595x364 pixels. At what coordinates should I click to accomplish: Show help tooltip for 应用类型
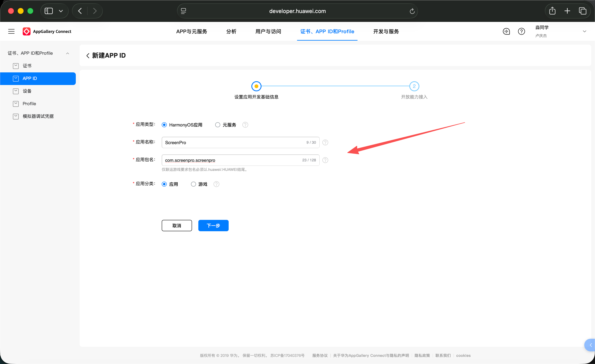coord(245,125)
